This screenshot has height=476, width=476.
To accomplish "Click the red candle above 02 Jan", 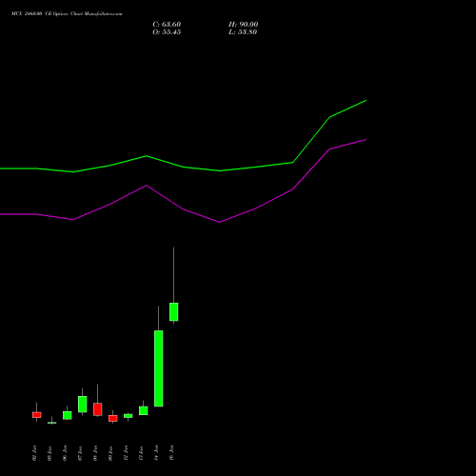I will pyautogui.click(x=37, y=415).
